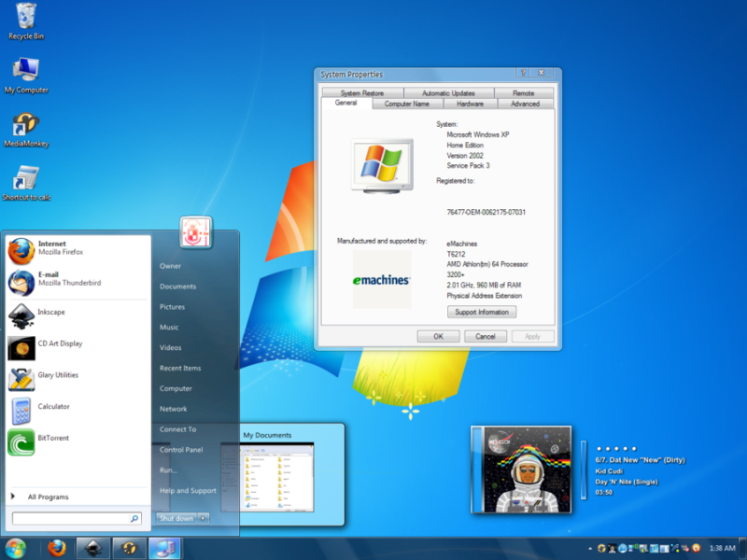Expand the All Programs list
Screen dimensions: 747x560
(x=47, y=497)
